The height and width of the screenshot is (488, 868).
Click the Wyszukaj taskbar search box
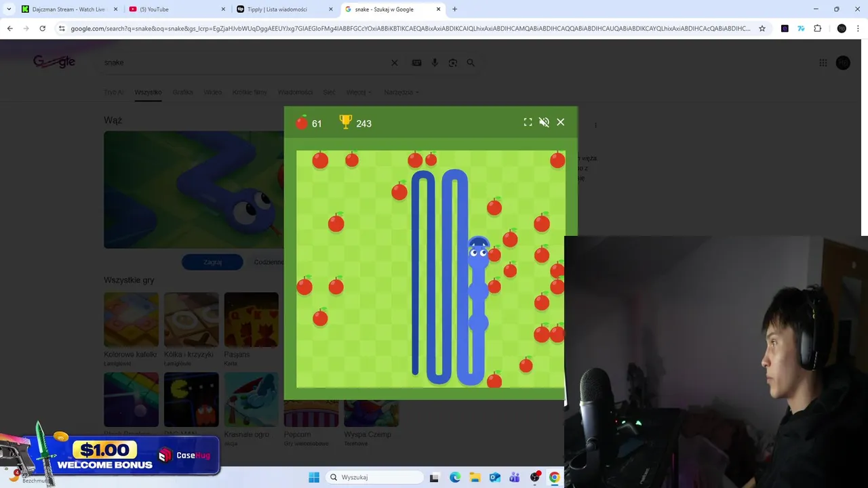[374, 477]
